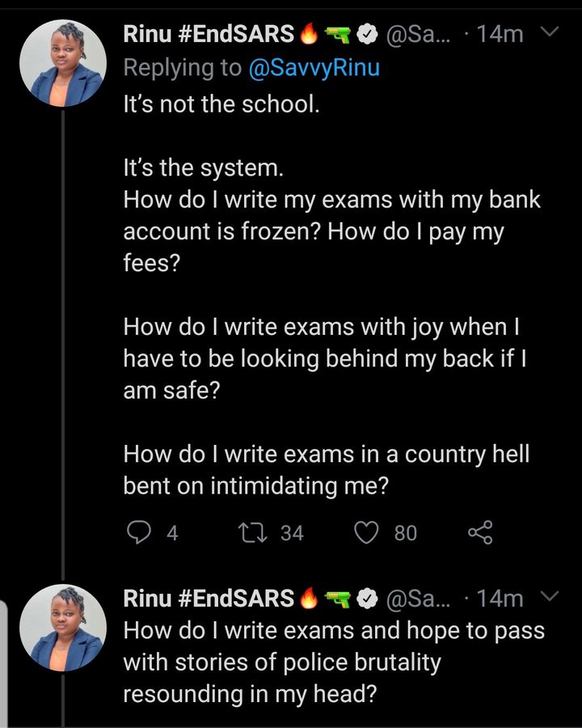Click the 14m timestamp on first tweet
Image resolution: width=582 pixels, height=728 pixels.
click(x=500, y=34)
